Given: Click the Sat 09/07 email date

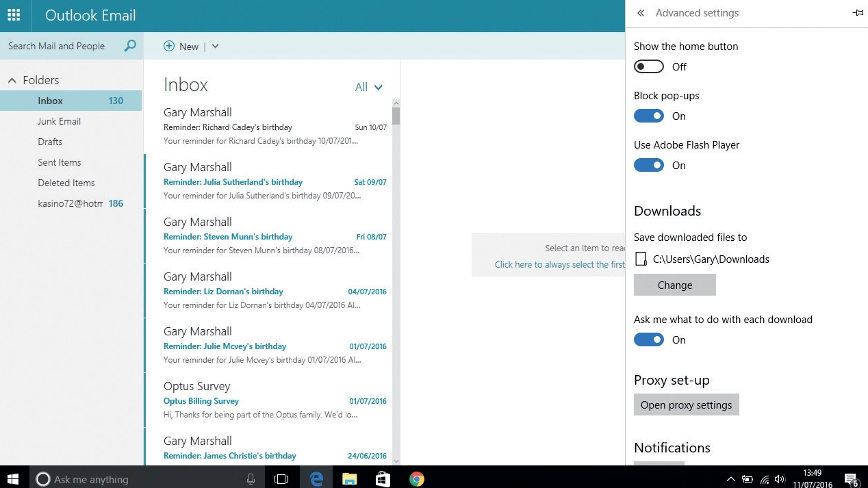Looking at the screenshot, I should [370, 182].
